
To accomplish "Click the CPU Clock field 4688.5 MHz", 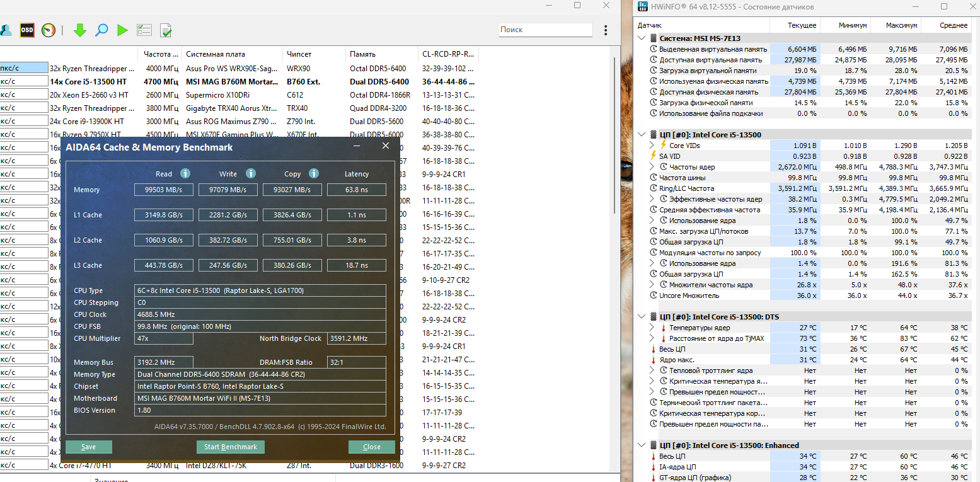I will (261, 314).
